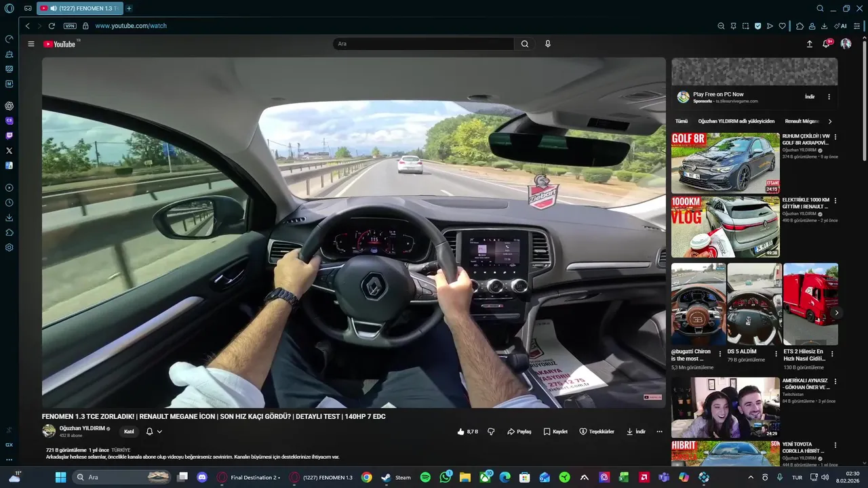Image resolution: width=868 pixels, height=488 pixels.
Task: Open the Windows Start button
Action: pyautogui.click(x=60, y=477)
